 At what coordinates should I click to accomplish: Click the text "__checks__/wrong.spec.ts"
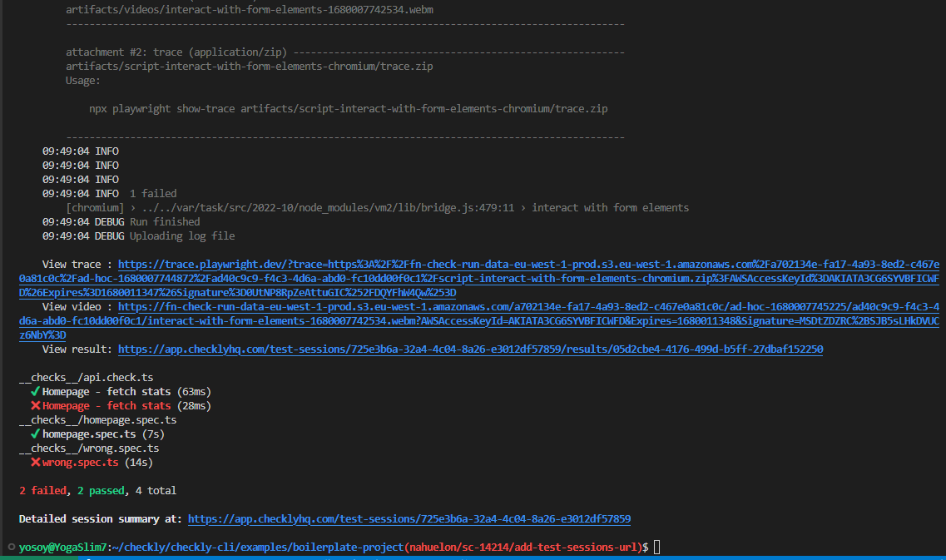coord(89,448)
